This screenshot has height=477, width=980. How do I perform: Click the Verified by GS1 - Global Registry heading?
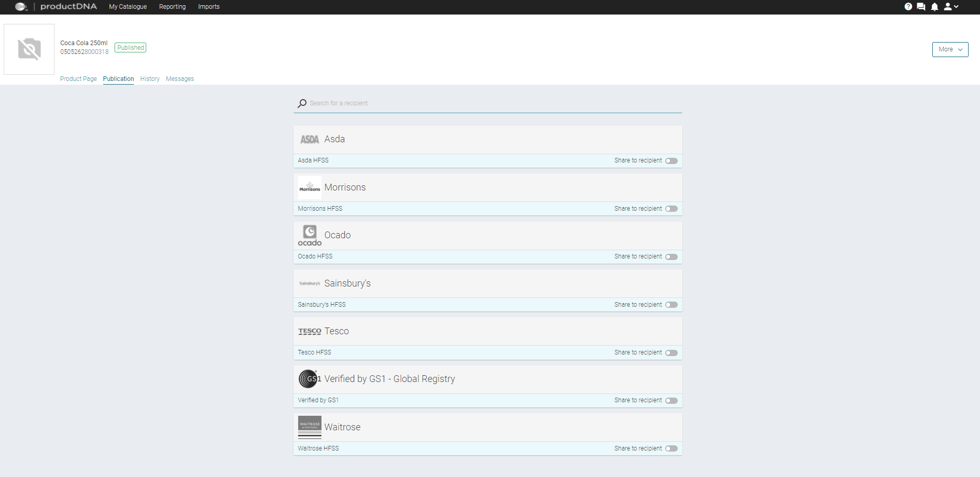tap(389, 379)
